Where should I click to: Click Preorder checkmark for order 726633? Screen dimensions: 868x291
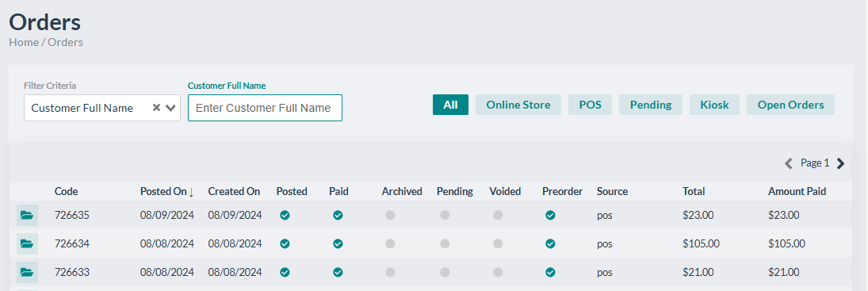tap(550, 272)
